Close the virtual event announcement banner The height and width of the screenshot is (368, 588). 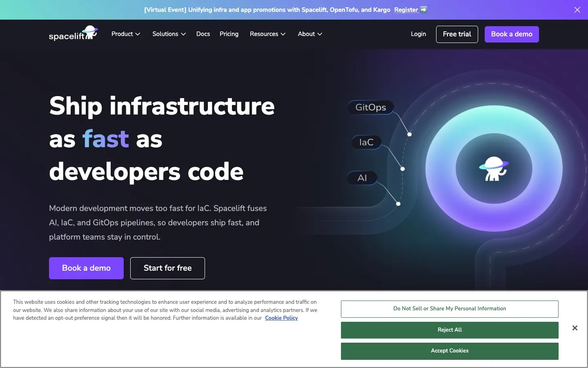coord(577,10)
